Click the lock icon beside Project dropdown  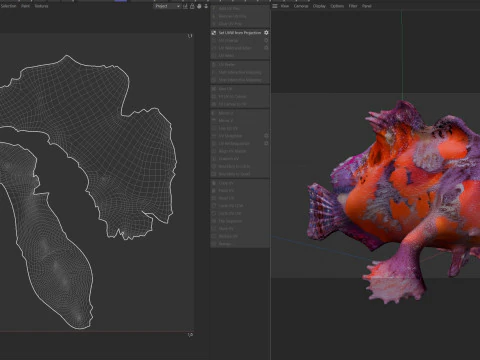pyautogui.click(x=192, y=6)
